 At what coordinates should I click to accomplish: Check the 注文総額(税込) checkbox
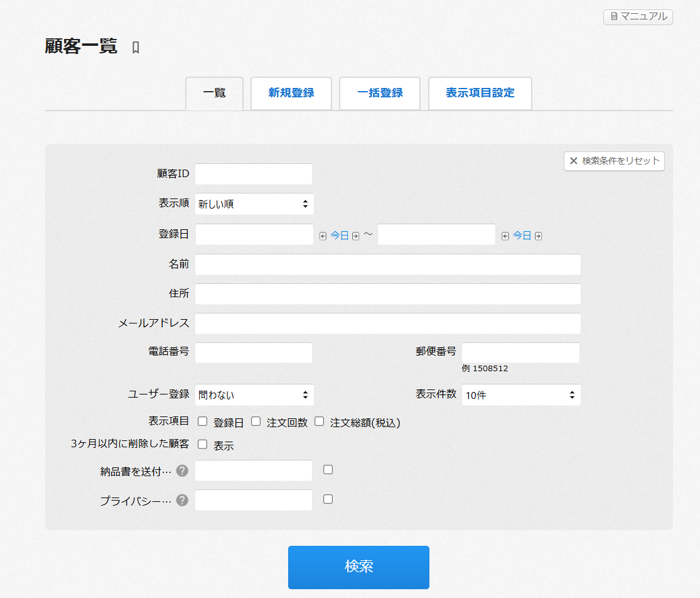point(320,421)
